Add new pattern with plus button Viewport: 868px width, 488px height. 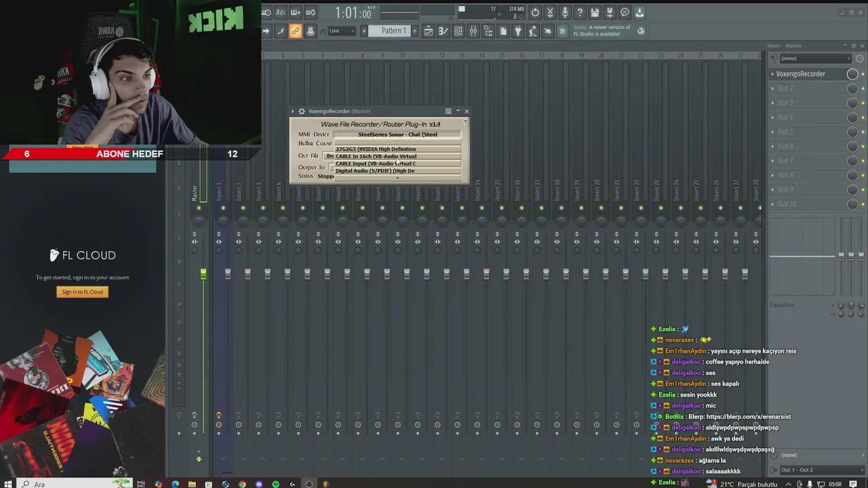pos(414,30)
